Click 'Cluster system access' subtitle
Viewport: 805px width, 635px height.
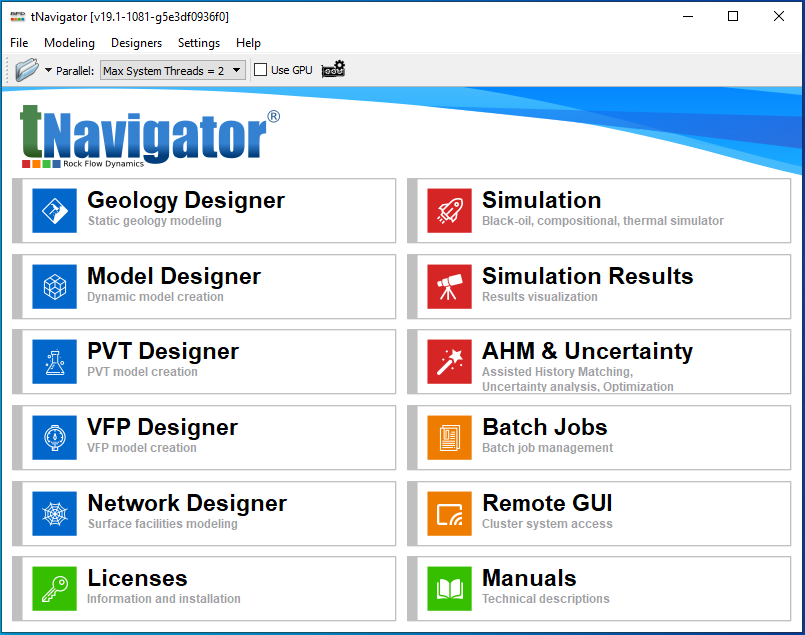[547, 524]
